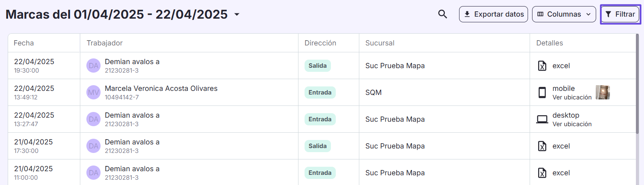This screenshot has width=644, height=185.
Task: Click Exportar datos button
Action: pyautogui.click(x=494, y=14)
